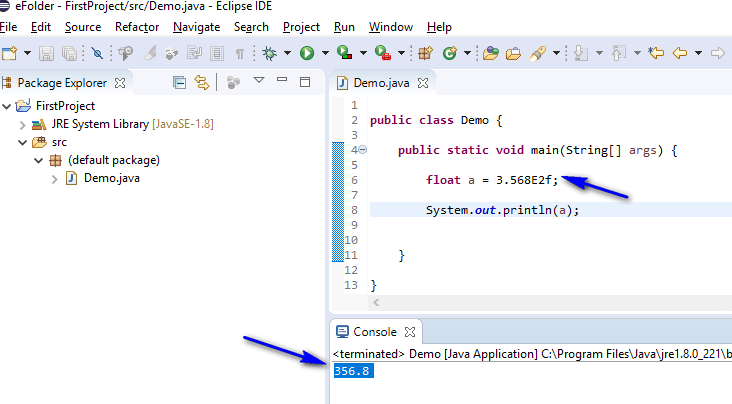Click the Save All toolbar icon
The image size is (732, 404).
click(x=70, y=53)
